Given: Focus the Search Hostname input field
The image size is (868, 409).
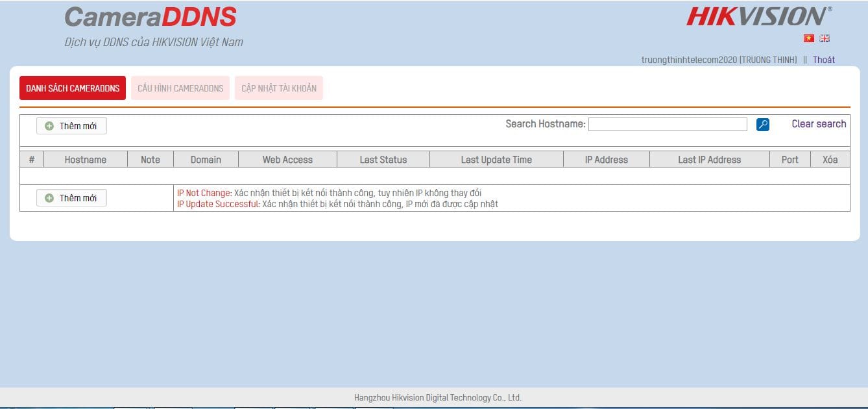Looking at the screenshot, I should click(668, 125).
